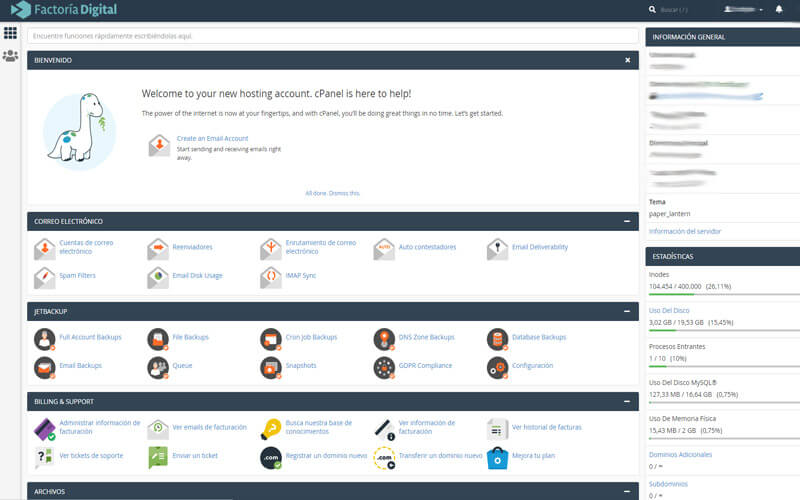Screen dimensions: 800x500
Task: Open the user manager icon in sidebar
Action: pyautogui.click(x=10, y=56)
